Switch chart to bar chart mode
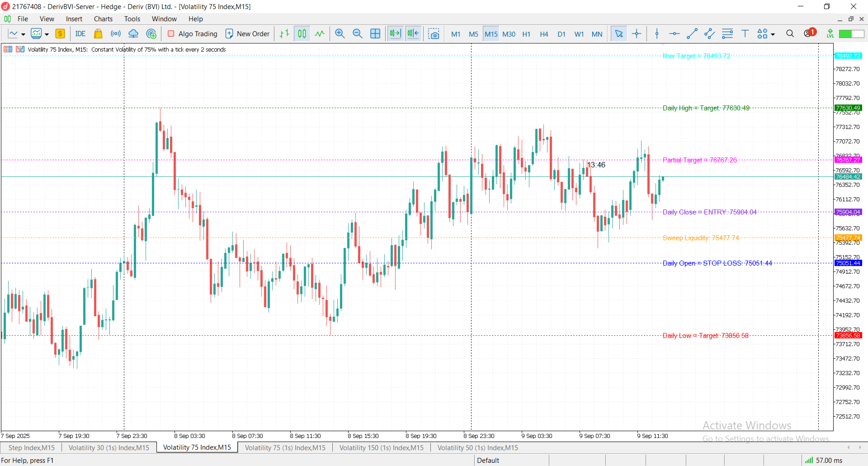The height and width of the screenshot is (466, 868). (284, 34)
